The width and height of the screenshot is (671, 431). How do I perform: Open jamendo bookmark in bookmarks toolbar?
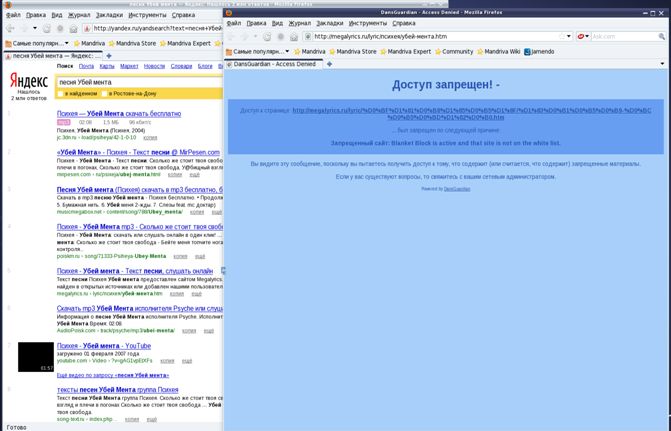tap(539, 52)
